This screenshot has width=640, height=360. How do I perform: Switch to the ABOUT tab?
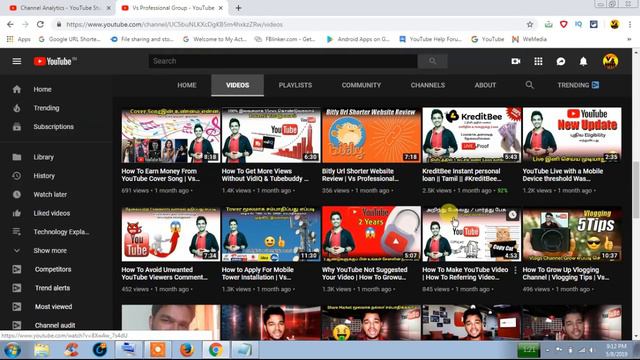click(x=485, y=85)
